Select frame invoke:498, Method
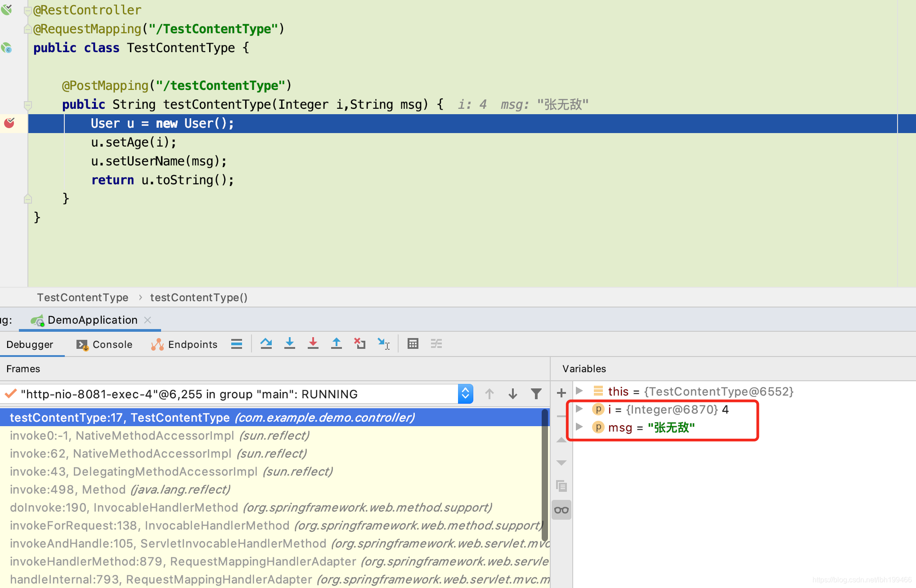 [271, 490]
